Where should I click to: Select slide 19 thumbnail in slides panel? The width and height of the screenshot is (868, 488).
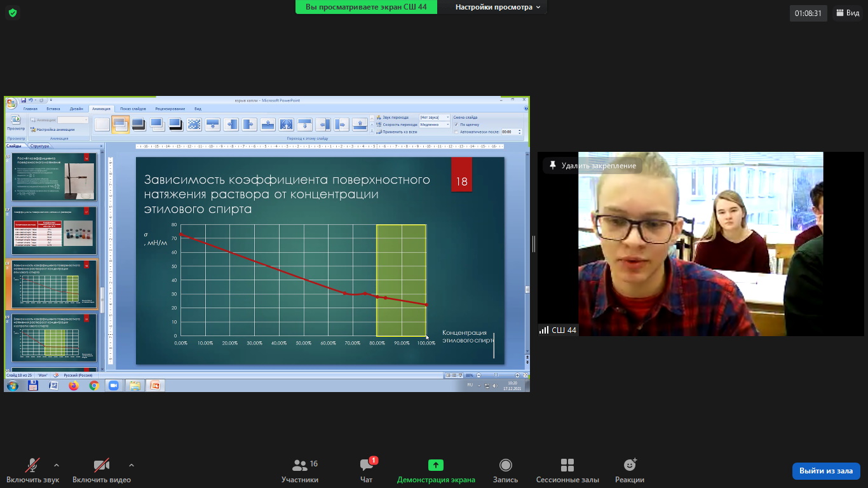point(55,338)
